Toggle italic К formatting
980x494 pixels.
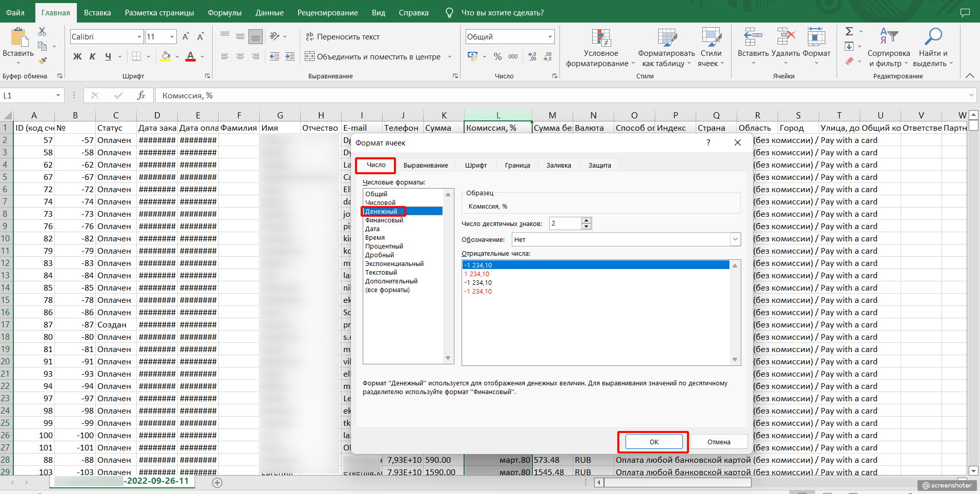point(92,56)
